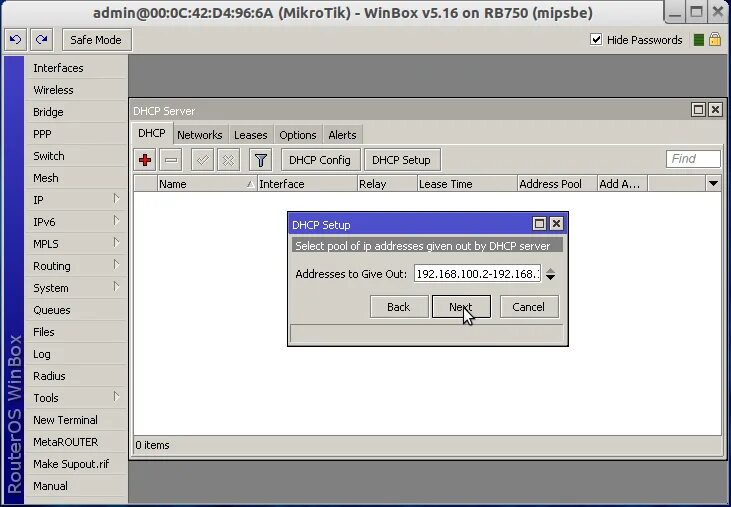This screenshot has width=731, height=507.
Task: Click the Redo arrow icon
Action: pos(41,40)
